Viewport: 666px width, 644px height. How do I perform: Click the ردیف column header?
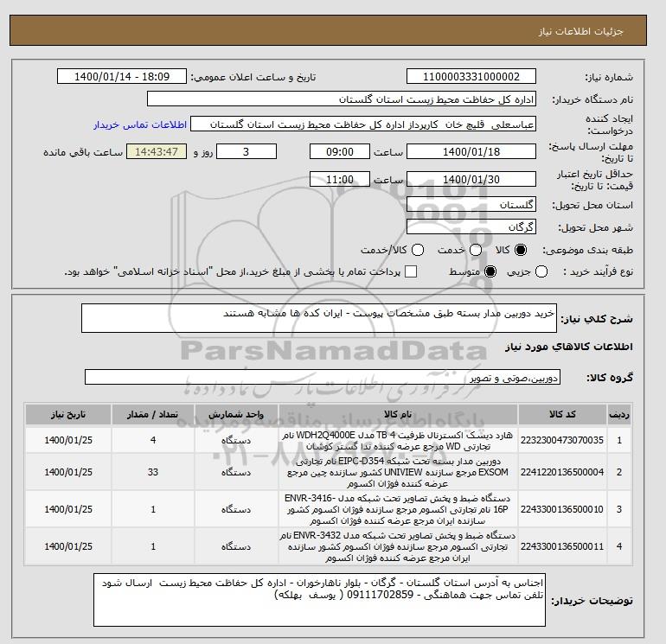pos(619,414)
